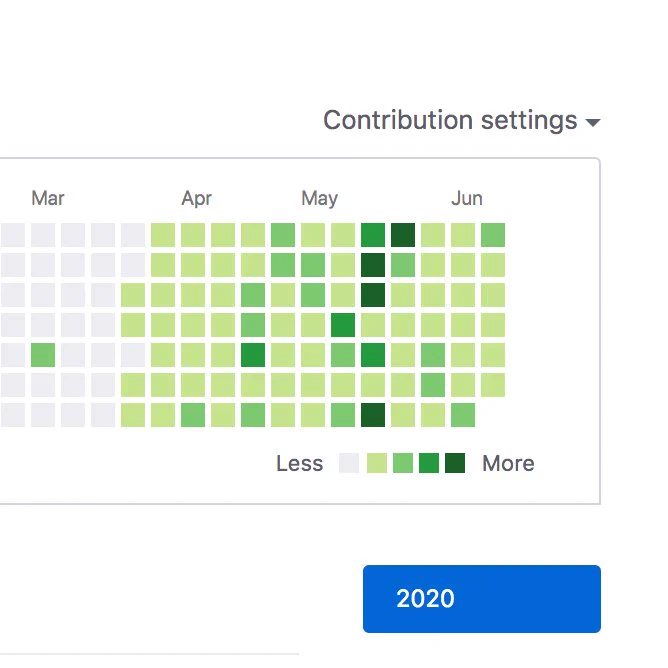Click the fourth legend swatch in bright green
Viewport: 668px width, 668px height.
point(429,463)
